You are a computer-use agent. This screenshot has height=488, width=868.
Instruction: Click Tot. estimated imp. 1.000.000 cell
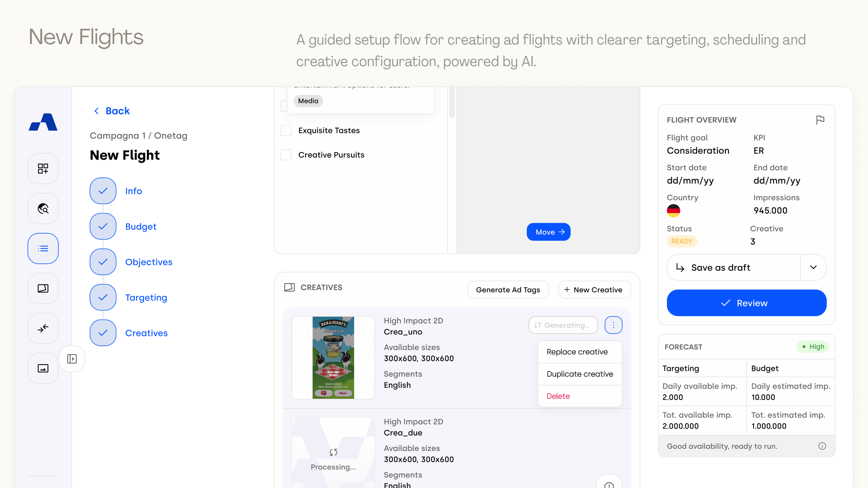pyautogui.click(x=791, y=420)
